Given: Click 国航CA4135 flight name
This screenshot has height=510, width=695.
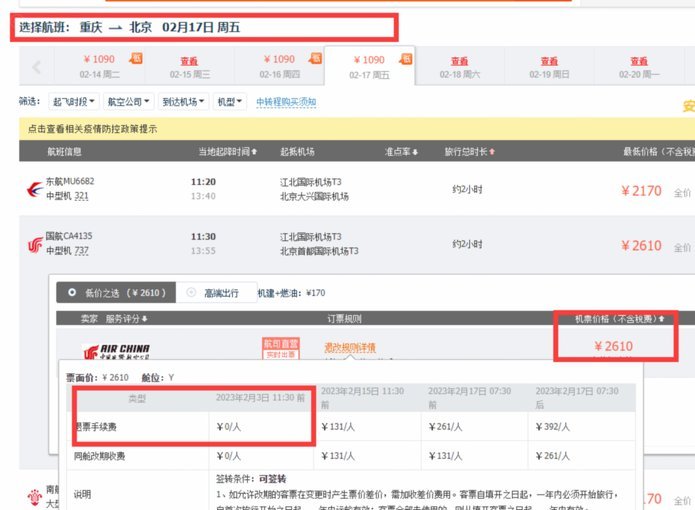Looking at the screenshot, I should pyautogui.click(x=69, y=236).
